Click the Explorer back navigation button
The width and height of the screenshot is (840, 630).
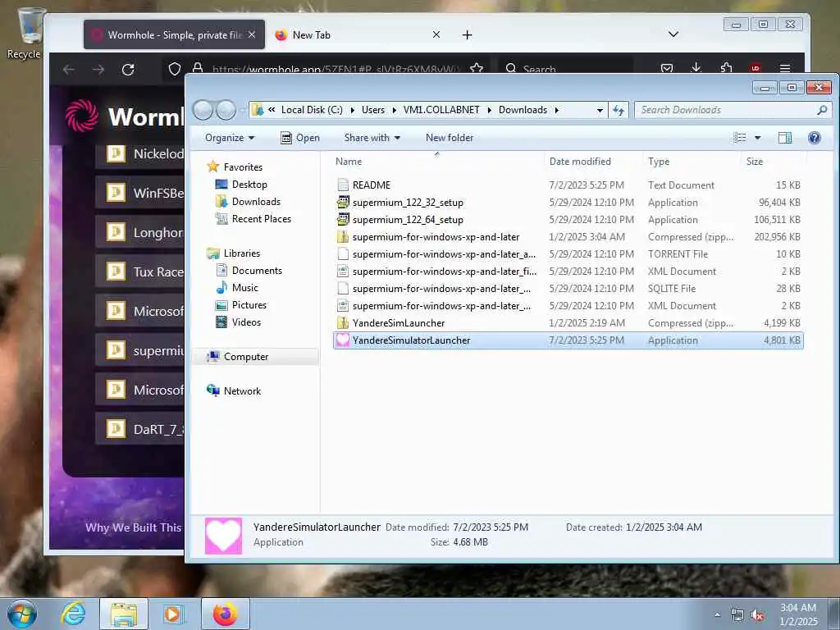point(203,111)
